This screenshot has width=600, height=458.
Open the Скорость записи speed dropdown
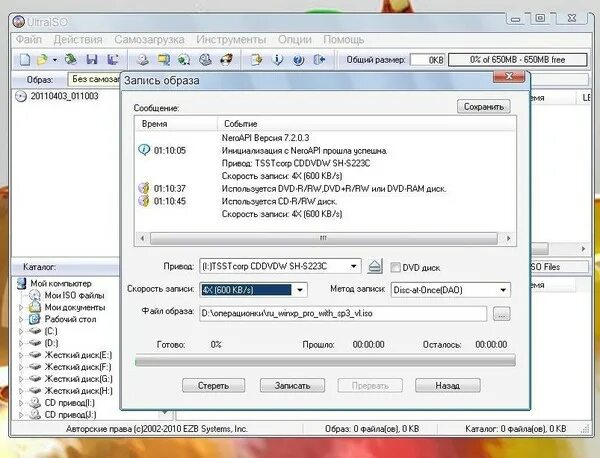[300, 290]
